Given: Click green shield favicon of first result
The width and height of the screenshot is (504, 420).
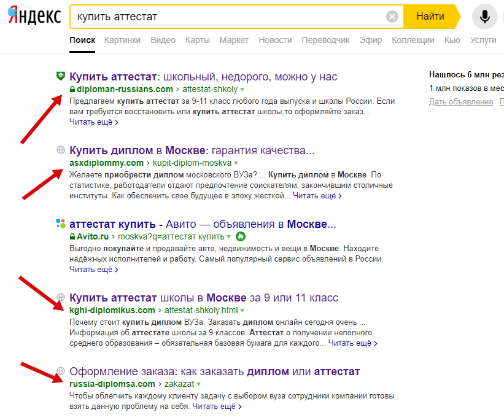Looking at the screenshot, I should pyautogui.click(x=60, y=77).
